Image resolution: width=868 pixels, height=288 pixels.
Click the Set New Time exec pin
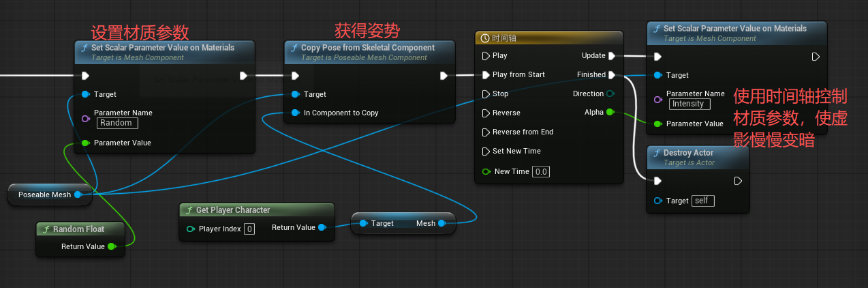(486, 151)
